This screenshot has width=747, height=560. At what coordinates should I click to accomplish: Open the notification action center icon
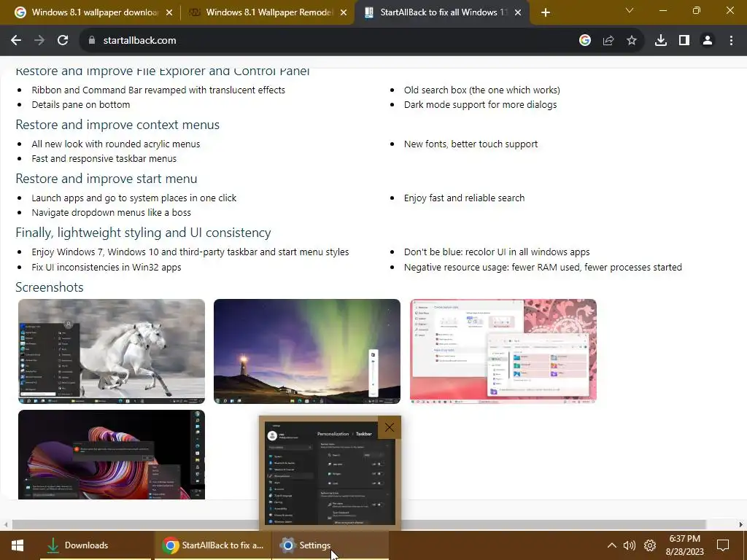pos(723,545)
